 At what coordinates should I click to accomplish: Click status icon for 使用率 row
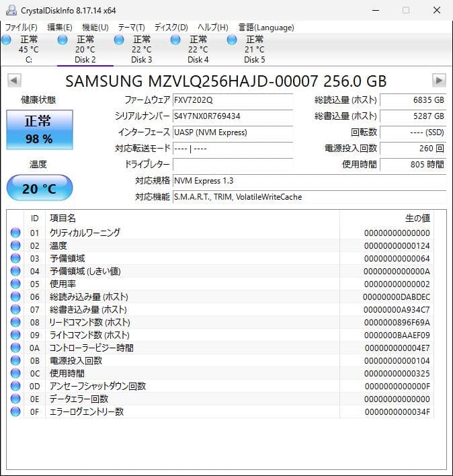tap(15, 284)
